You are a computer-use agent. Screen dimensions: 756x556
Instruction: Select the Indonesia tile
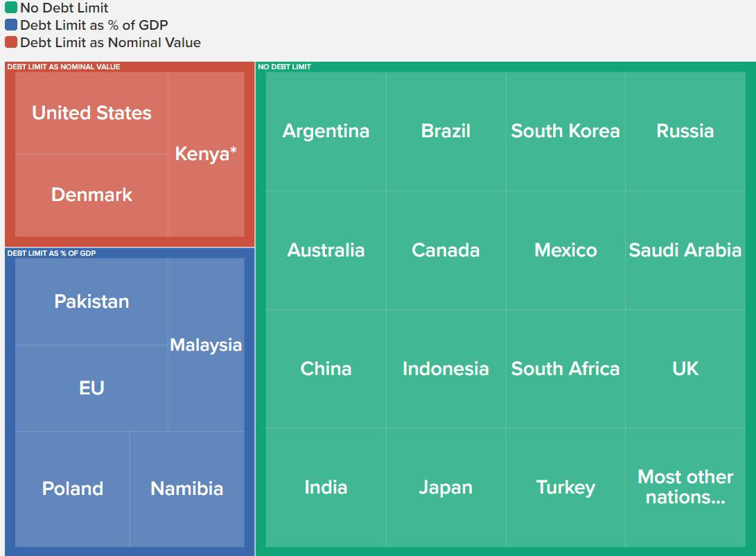point(446,369)
